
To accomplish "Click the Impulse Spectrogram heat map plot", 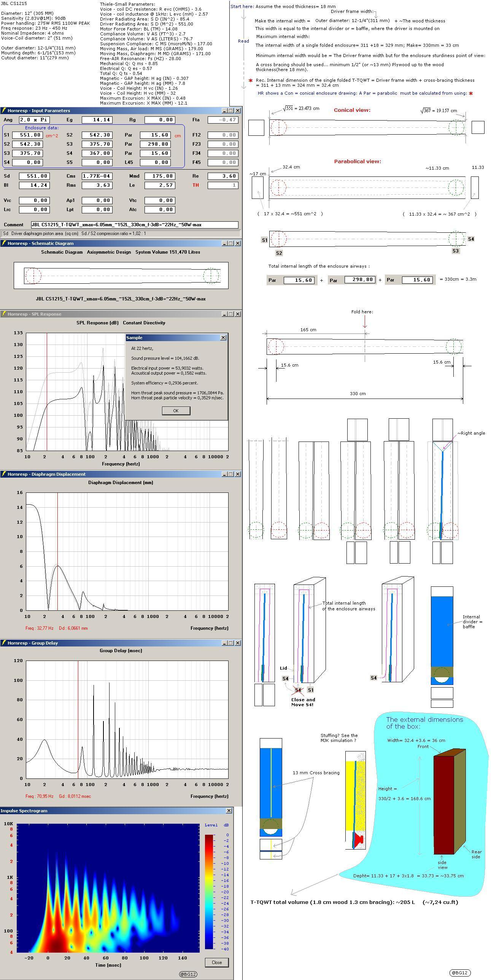I will click(108, 889).
